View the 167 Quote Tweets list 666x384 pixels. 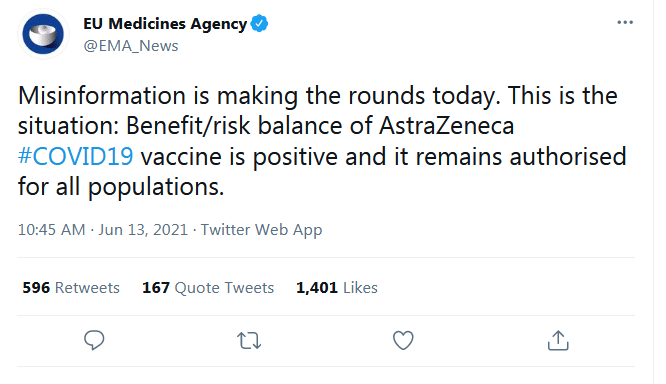pos(208,288)
